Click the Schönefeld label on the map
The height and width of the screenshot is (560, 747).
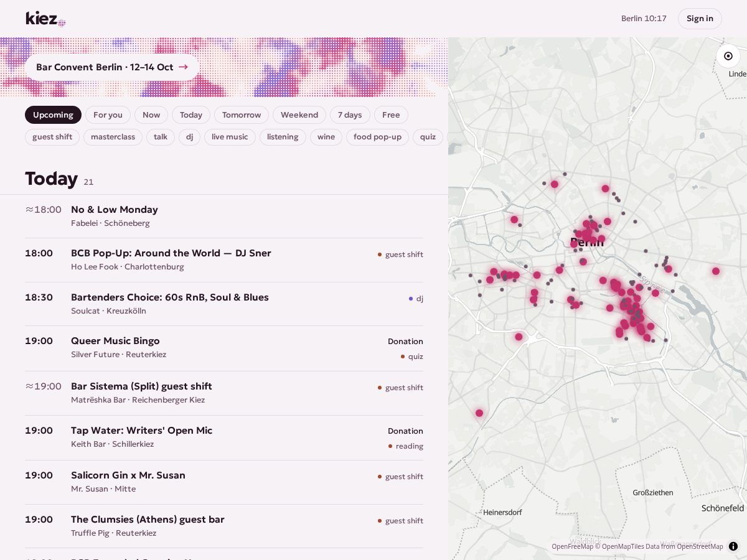[723, 508]
